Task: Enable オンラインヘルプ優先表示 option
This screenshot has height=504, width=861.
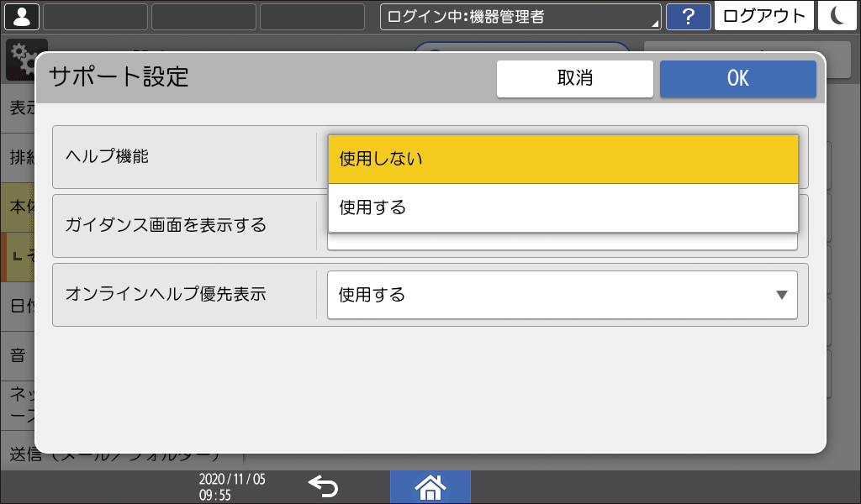Action: point(563,295)
